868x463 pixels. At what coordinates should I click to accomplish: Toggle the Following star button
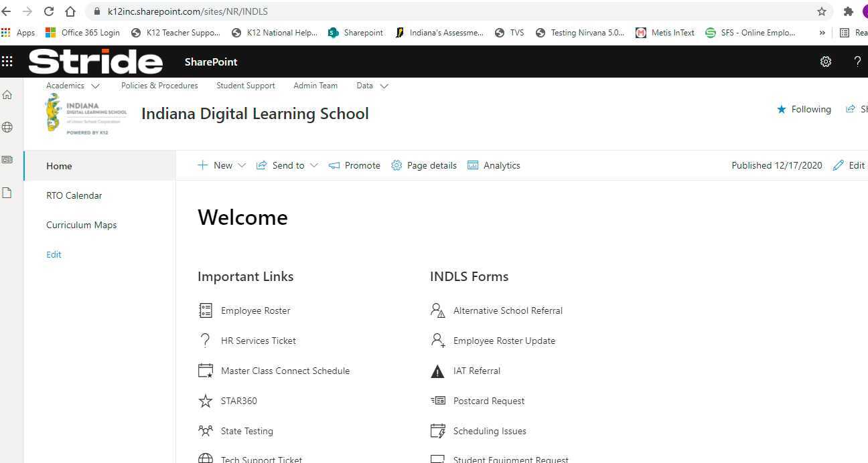coord(804,109)
